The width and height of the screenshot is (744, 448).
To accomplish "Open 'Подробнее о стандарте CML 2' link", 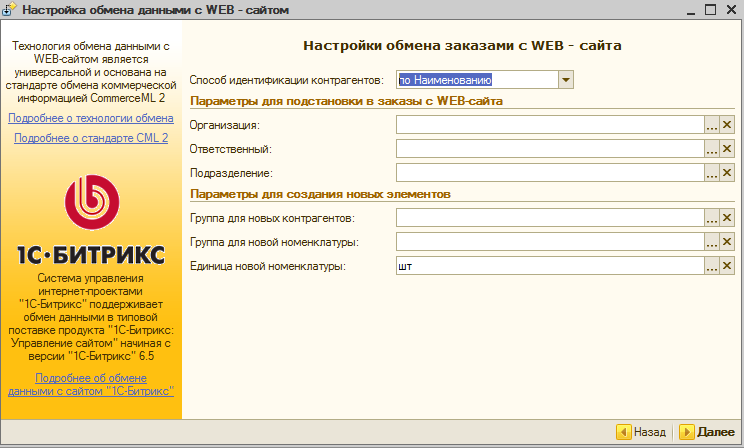I will click(91, 138).
